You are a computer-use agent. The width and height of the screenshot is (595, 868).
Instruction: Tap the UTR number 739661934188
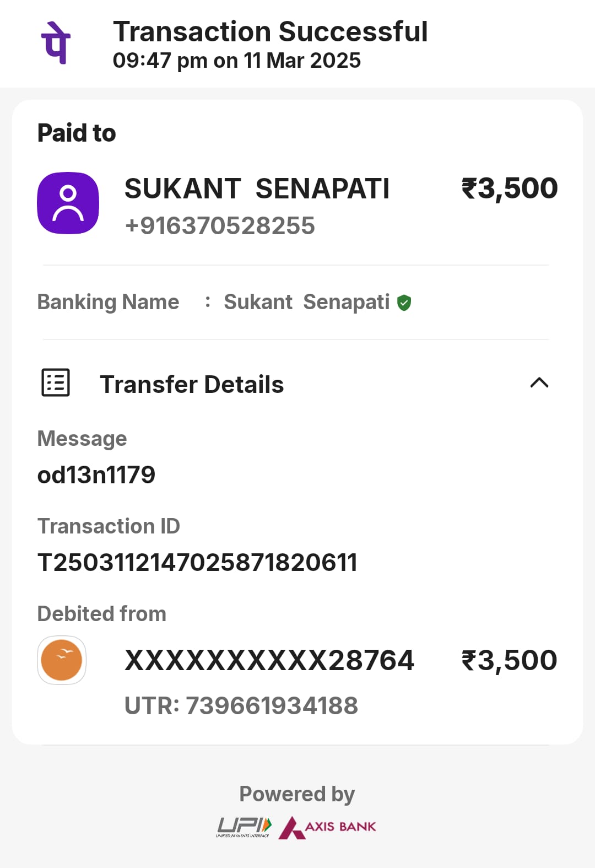(x=241, y=706)
